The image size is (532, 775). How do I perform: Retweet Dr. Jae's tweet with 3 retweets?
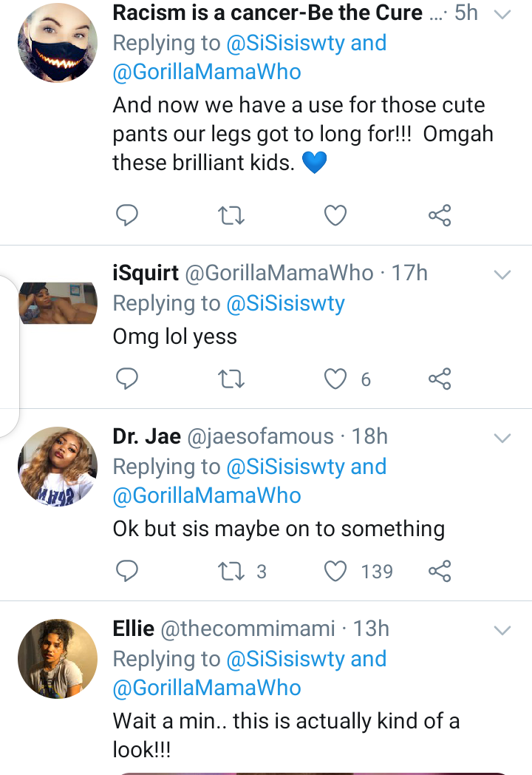[232, 571]
